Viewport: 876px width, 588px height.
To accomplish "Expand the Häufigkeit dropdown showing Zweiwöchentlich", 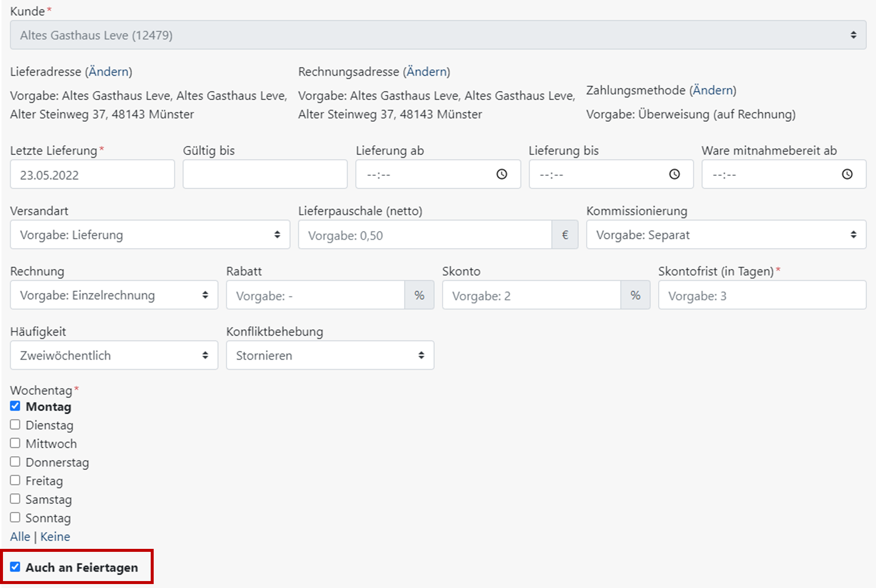I will (x=114, y=355).
